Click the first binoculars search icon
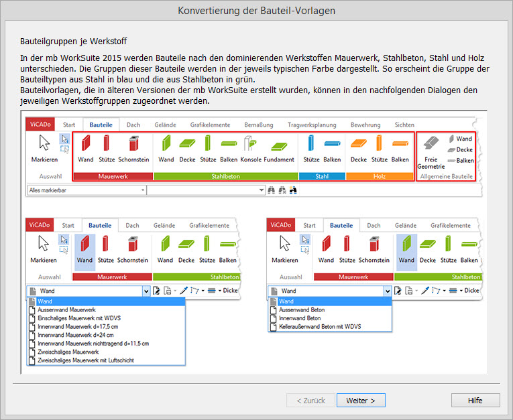Image resolution: width=513 pixels, height=420 pixels. coord(271,190)
